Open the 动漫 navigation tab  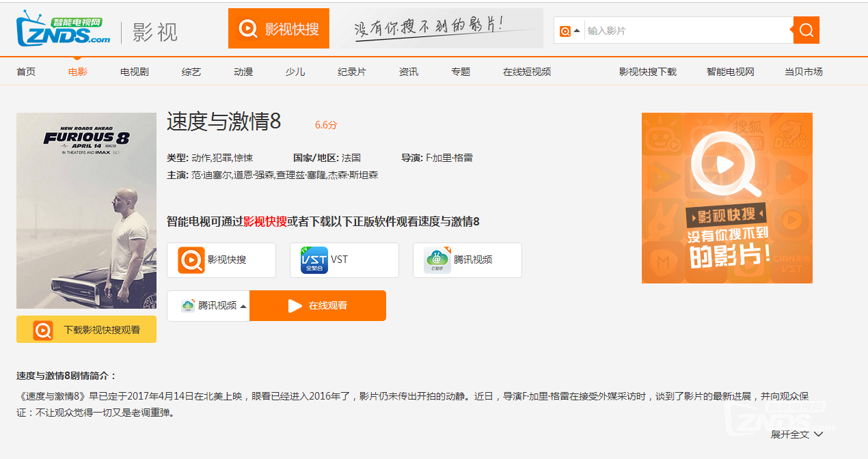point(243,72)
